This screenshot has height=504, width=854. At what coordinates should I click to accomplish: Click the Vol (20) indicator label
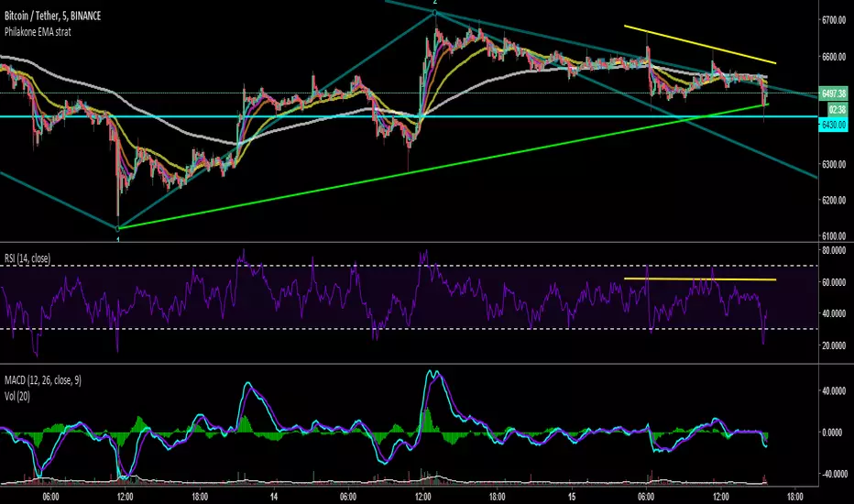click(16, 396)
